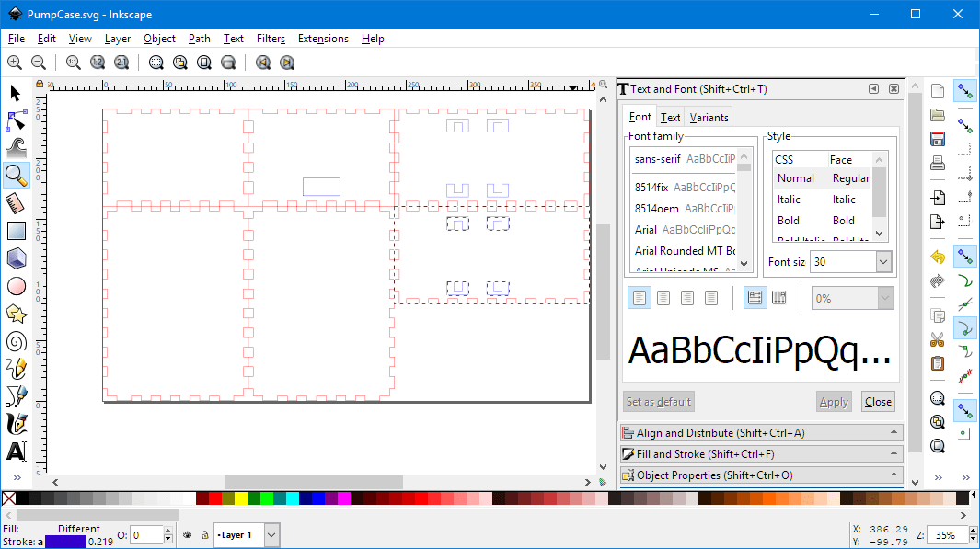The image size is (980, 549).
Task: Increase the opacity stepper value
Action: click(167, 532)
